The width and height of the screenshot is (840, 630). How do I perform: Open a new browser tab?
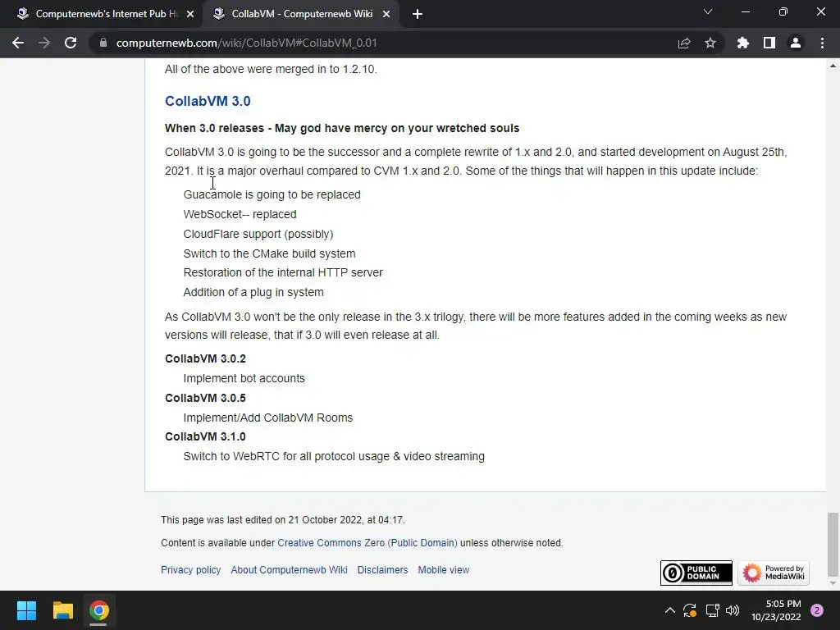pos(418,15)
